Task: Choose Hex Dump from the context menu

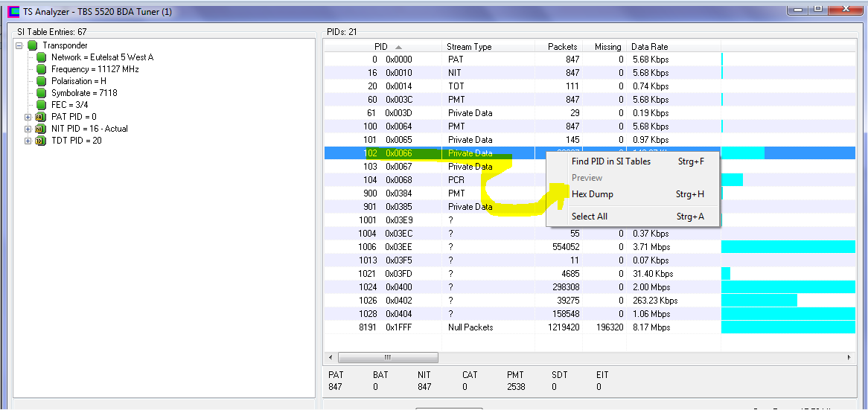Action: pyautogui.click(x=592, y=194)
